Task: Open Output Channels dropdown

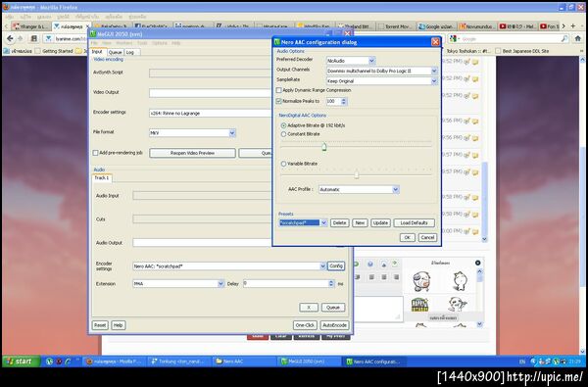Action: coord(434,71)
